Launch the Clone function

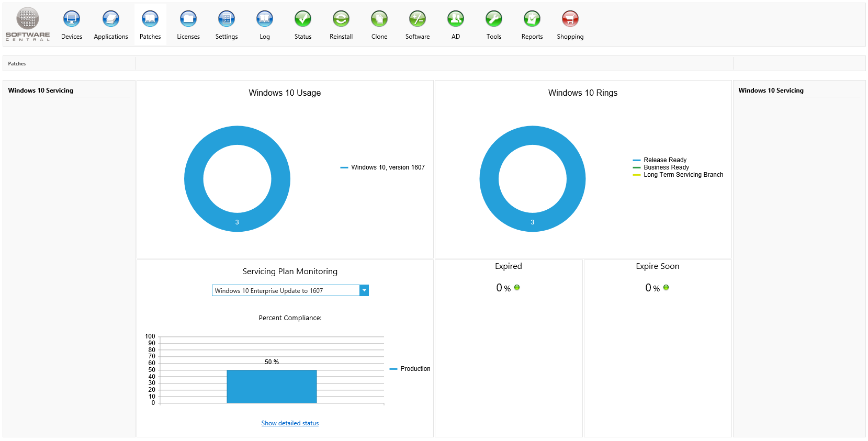(x=379, y=19)
